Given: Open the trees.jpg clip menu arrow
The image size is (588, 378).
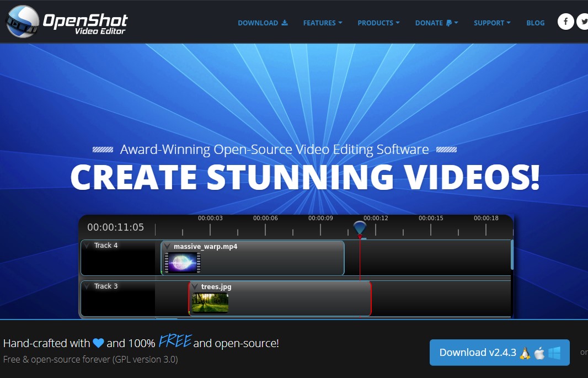Looking at the screenshot, I should pos(195,287).
